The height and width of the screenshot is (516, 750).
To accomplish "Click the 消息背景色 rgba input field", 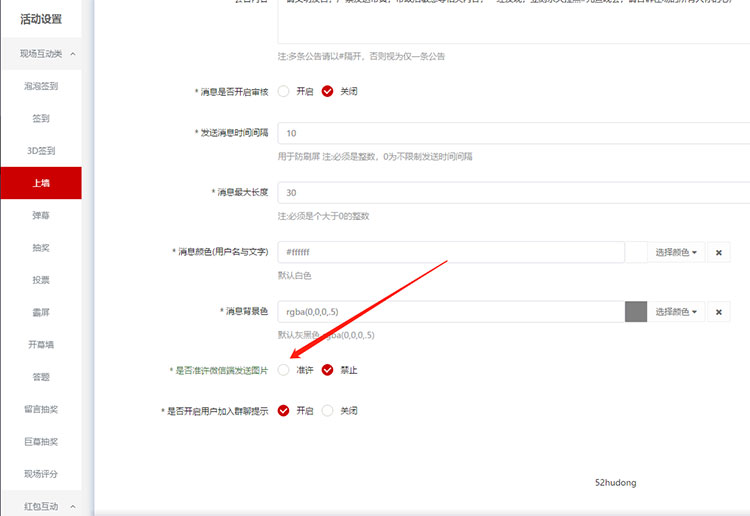I will pos(451,312).
